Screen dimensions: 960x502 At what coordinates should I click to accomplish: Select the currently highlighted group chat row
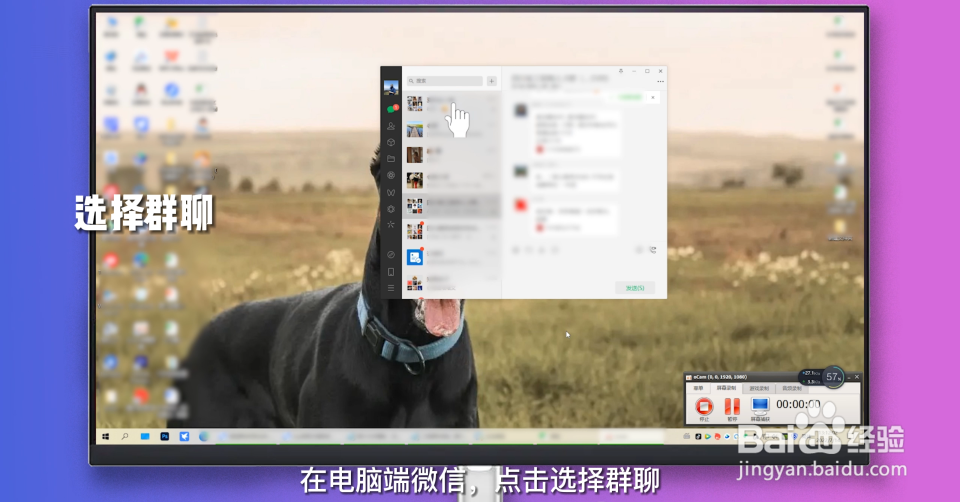point(451,206)
